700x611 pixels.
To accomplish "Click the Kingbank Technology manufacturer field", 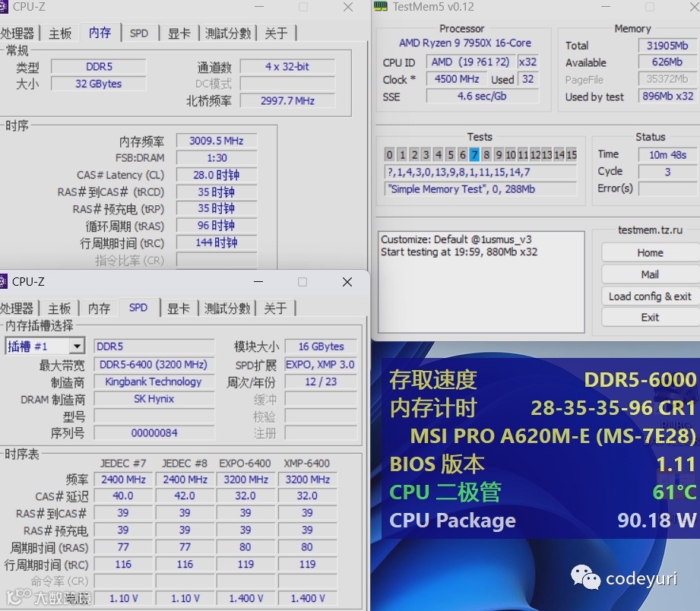I will coord(154,382).
